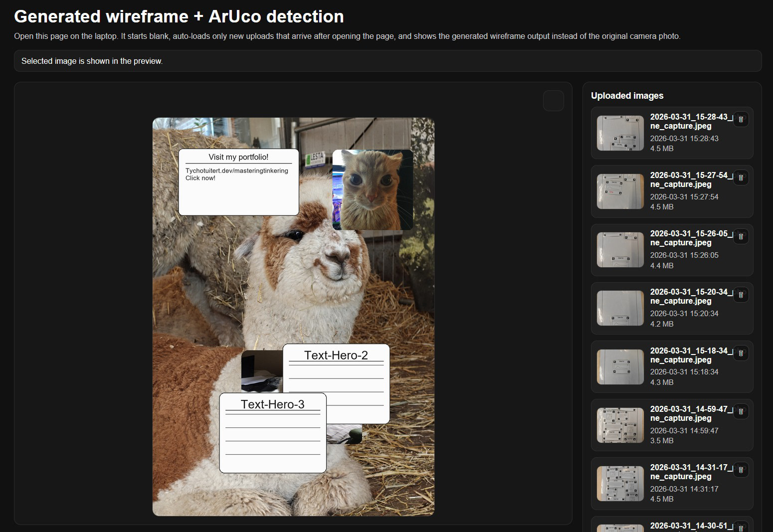773x532 pixels.
Task: Remove the 14:31:17 capture via its trash icon
Action: (x=741, y=470)
